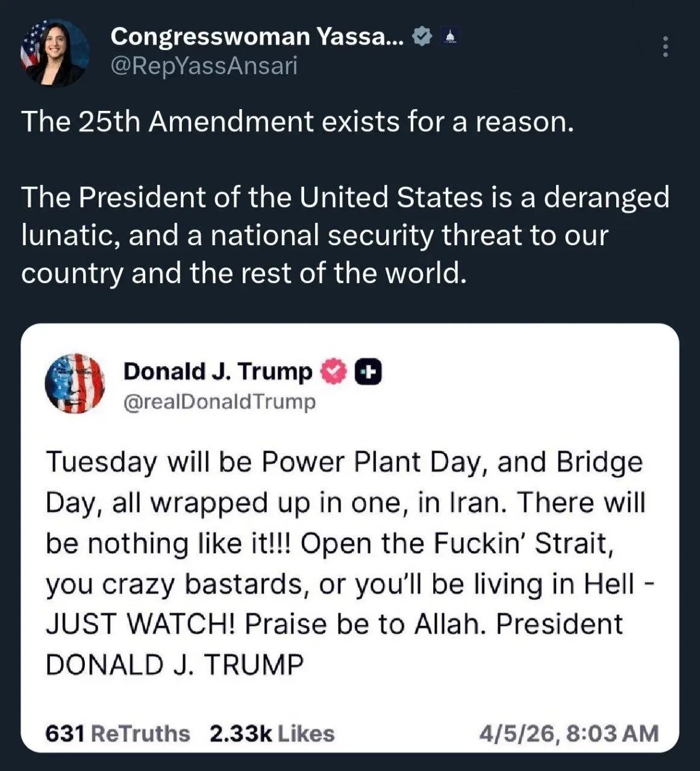Click Donald J. Trump's flag avatar
This screenshot has width=700, height=771.
click(x=75, y=383)
